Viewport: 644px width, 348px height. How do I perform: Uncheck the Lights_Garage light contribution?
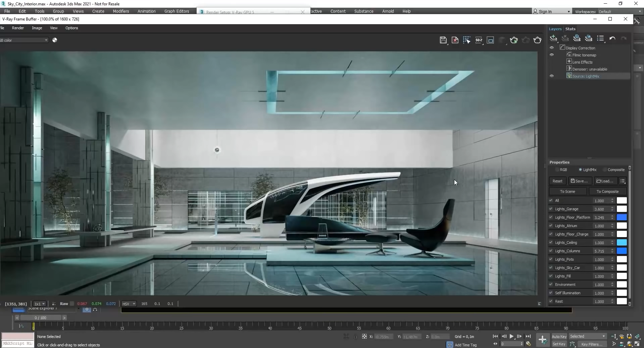coord(551,209)
